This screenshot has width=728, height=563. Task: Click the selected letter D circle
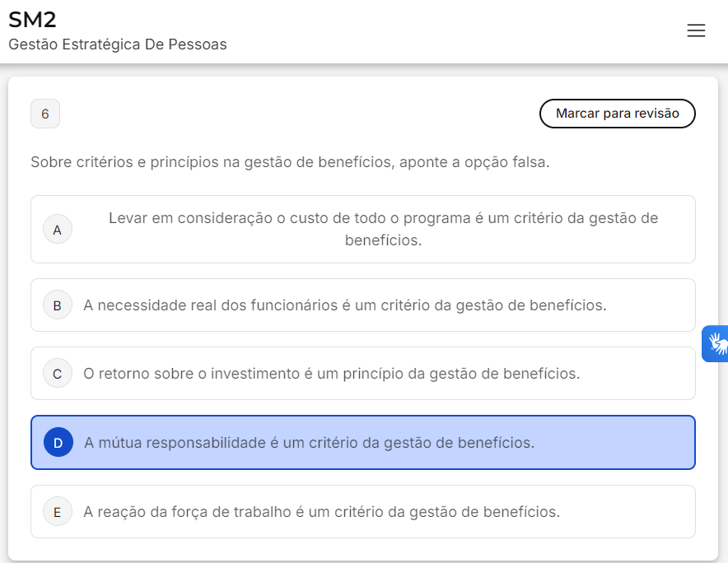58,443
